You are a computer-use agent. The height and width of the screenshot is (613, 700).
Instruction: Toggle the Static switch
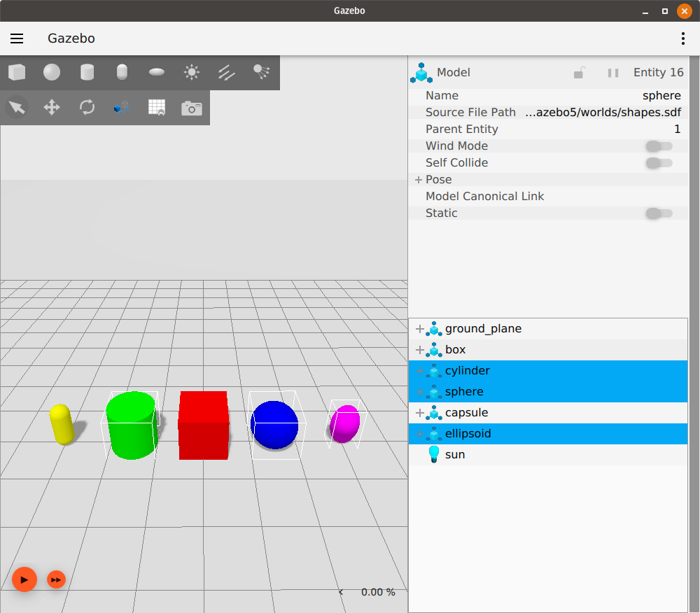pos(659,213)
